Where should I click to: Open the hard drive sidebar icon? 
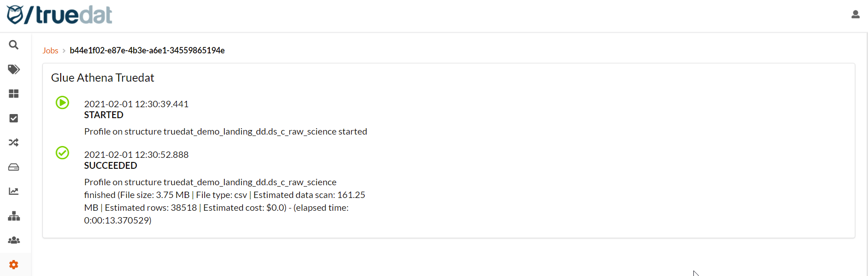point(14,167)
